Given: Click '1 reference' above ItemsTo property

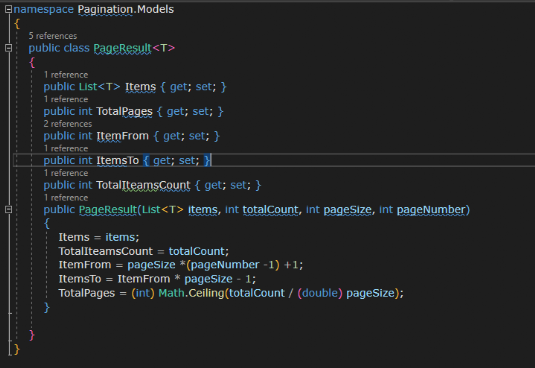Looking at the screenshot, I should pos(66,149).
